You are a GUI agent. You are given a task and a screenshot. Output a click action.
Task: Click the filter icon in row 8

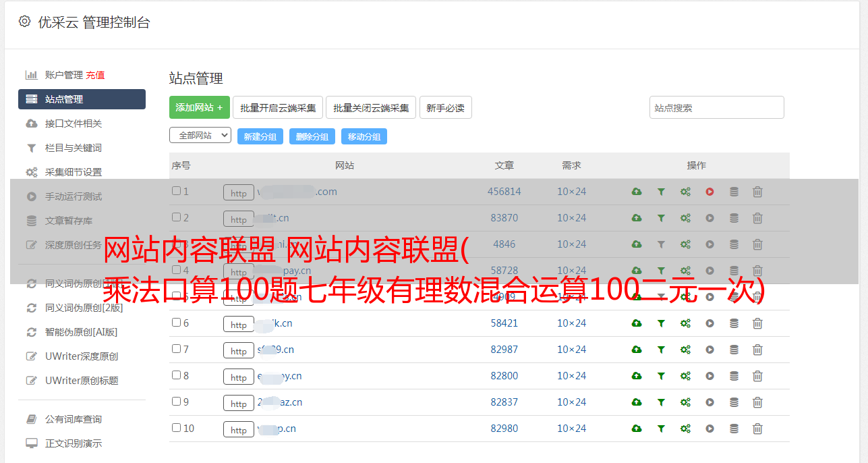tap(661, 376)
